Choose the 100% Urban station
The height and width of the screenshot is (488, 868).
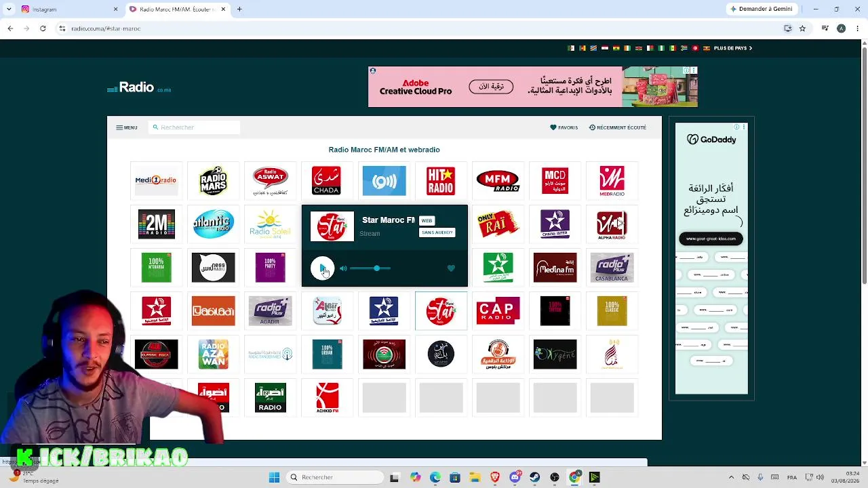(x=327, y=354)
